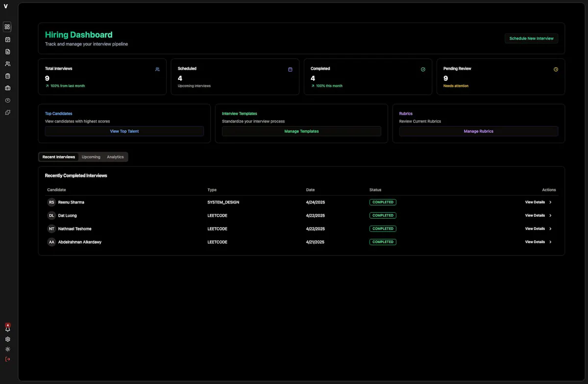The image size is (588, 384).
Task: Toggle the sun theme icon
Action: point(7,349)
